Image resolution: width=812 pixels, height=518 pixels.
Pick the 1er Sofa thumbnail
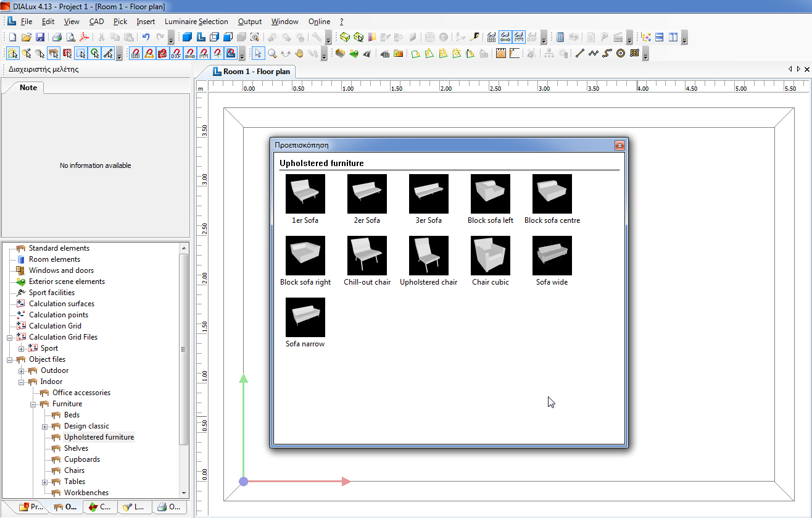(305, 194)
